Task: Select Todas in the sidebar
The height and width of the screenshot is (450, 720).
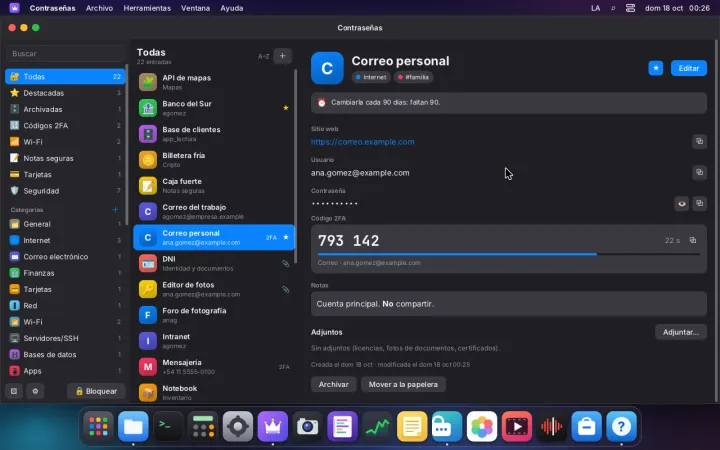Action: click(65, 77)
